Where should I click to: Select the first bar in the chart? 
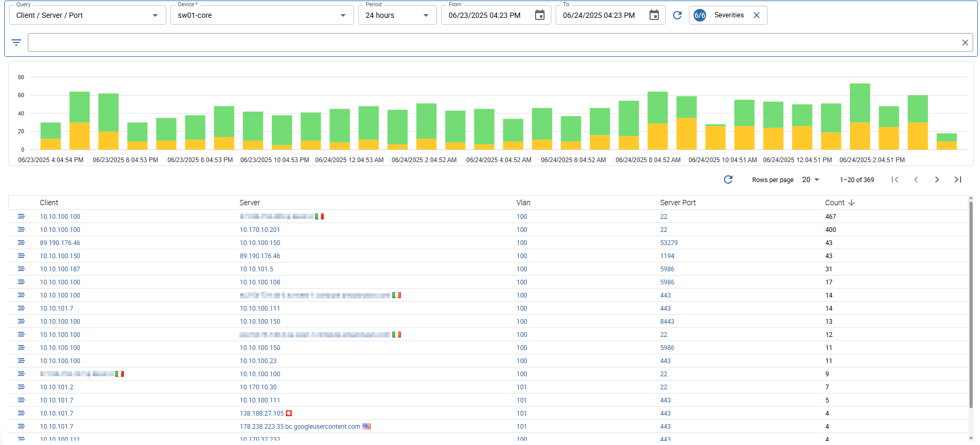[x=50, y=136]
